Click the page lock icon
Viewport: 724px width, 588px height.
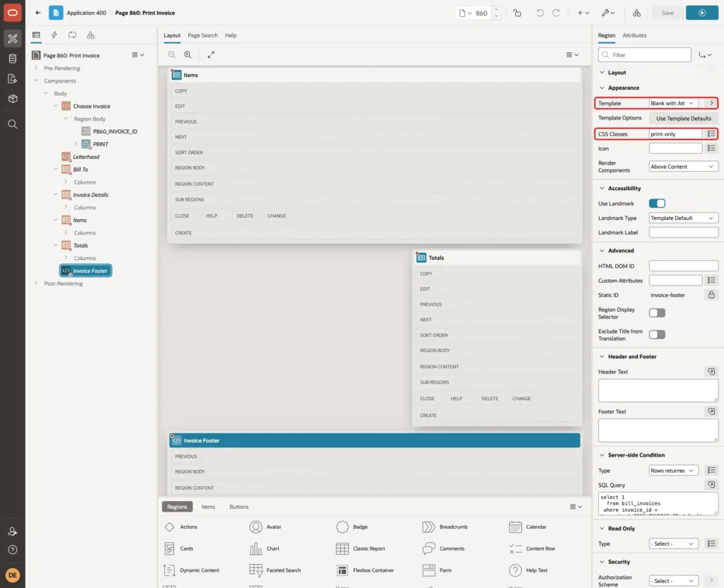pos(517,13)
